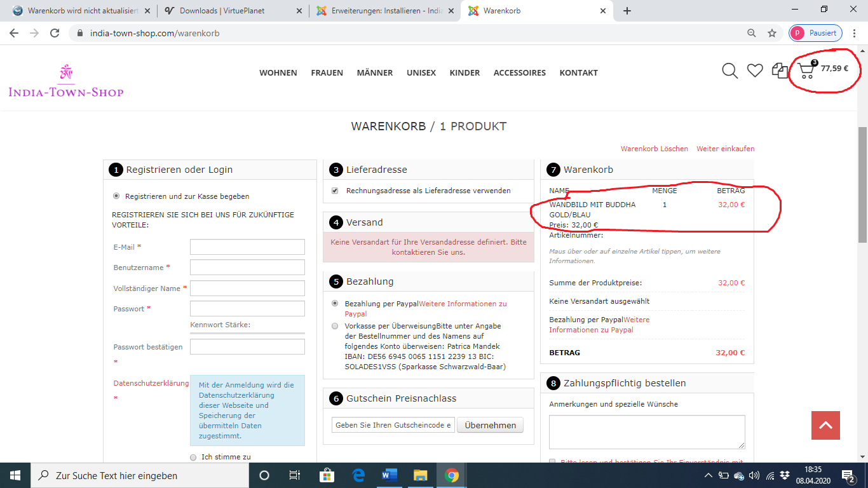
Task: Bookmark this page with star icon
Action: click(772, 33)
